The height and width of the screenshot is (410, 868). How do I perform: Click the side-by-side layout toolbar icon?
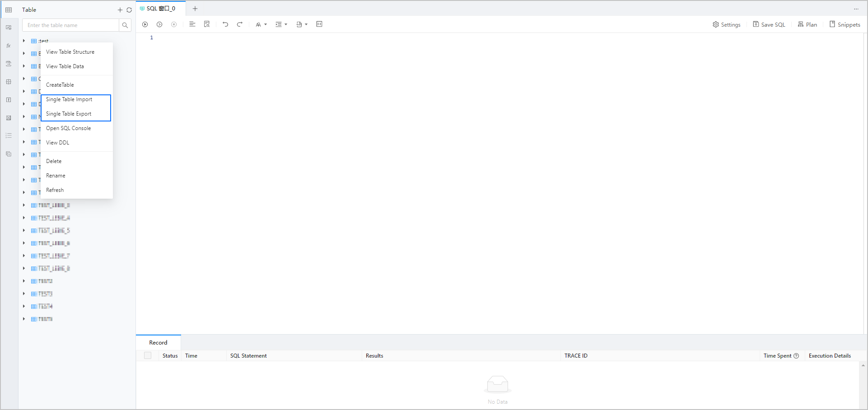(x=319, y=24)
